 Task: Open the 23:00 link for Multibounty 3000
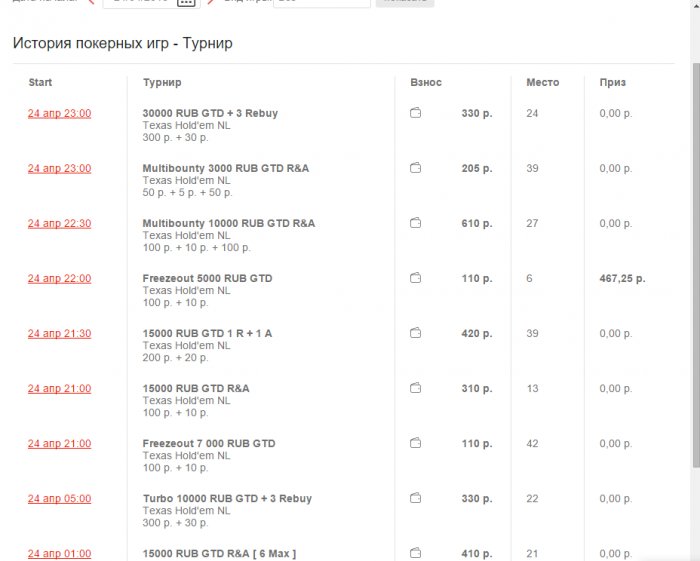[x=59, y=168]
